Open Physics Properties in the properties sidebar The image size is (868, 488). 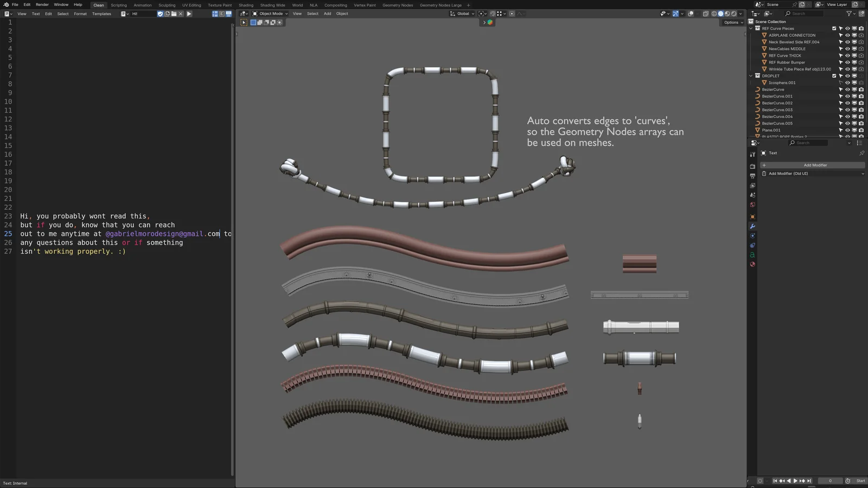(752, 246)
